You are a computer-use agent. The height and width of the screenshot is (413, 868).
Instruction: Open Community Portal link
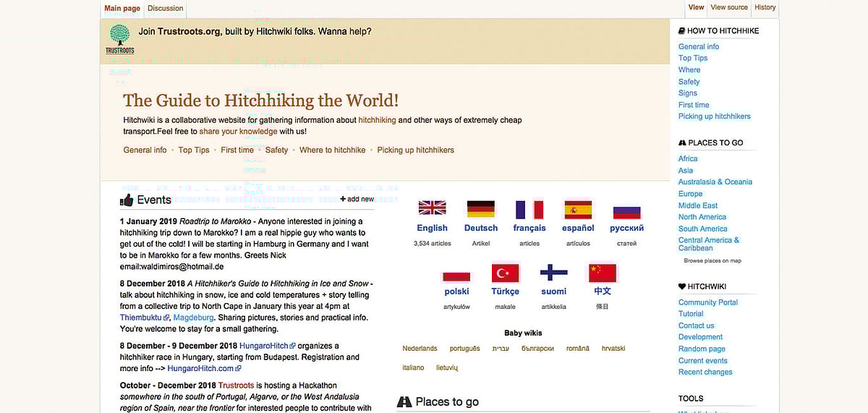[708, 302]
